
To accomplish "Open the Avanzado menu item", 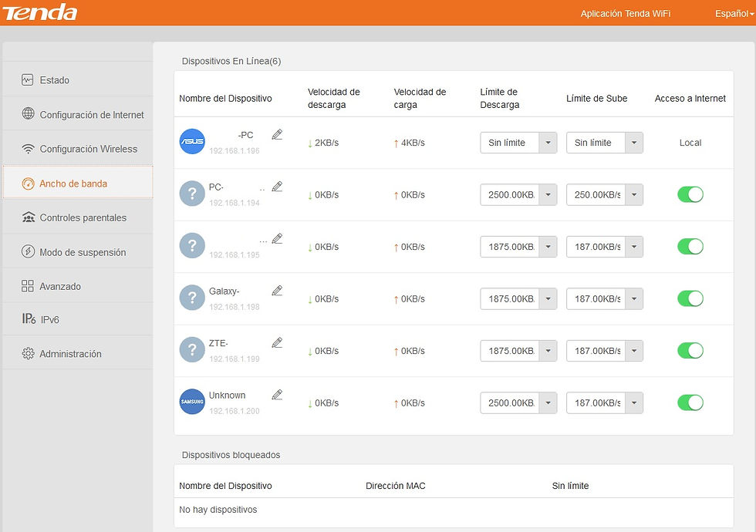I will (x=78, y=286).
